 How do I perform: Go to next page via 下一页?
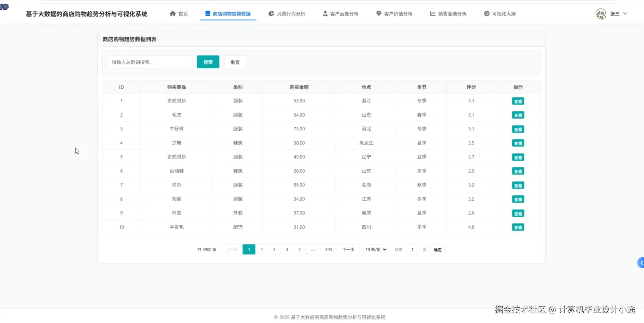pyautogui.click(x=348, y=249)
